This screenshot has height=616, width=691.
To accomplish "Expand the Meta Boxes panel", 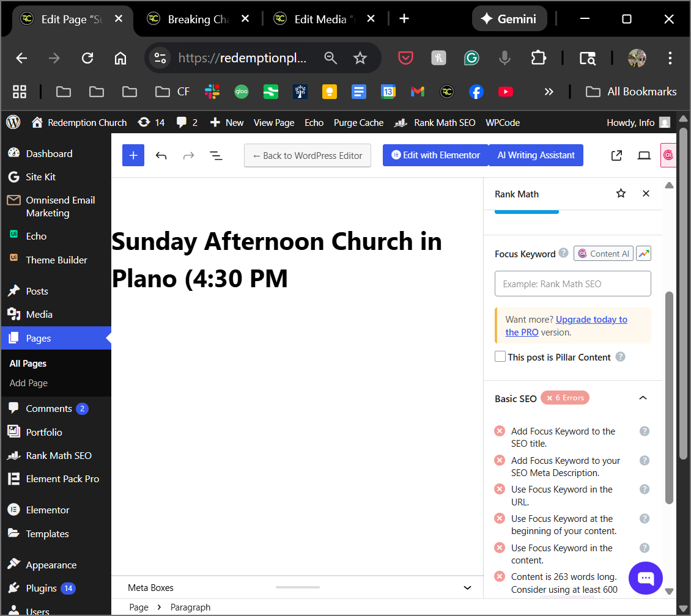I will tap(467, 588).
